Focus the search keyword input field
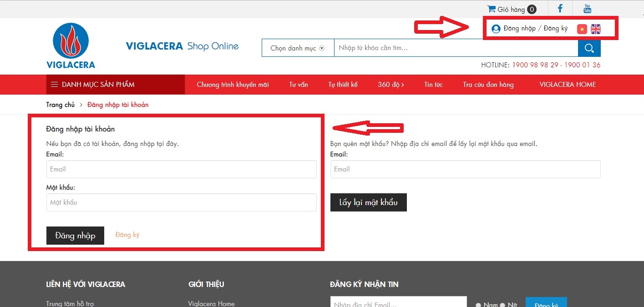 pyautogui.click(x=456, y=48)
